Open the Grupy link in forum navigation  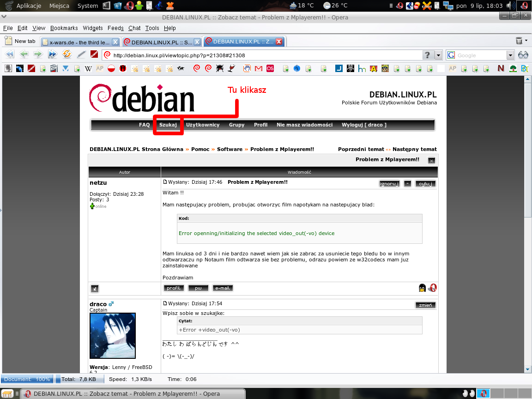(x=236, y=125)
